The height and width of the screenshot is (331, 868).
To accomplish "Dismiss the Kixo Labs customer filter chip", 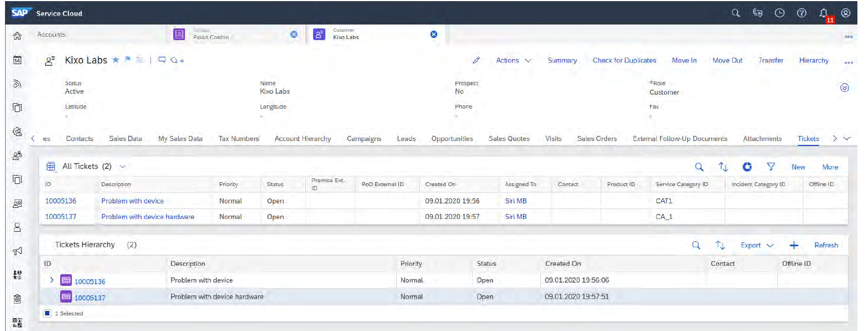I will [x=433, y=34].
